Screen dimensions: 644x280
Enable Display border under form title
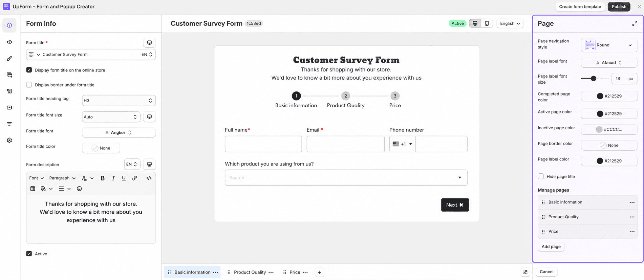(29, 85)
